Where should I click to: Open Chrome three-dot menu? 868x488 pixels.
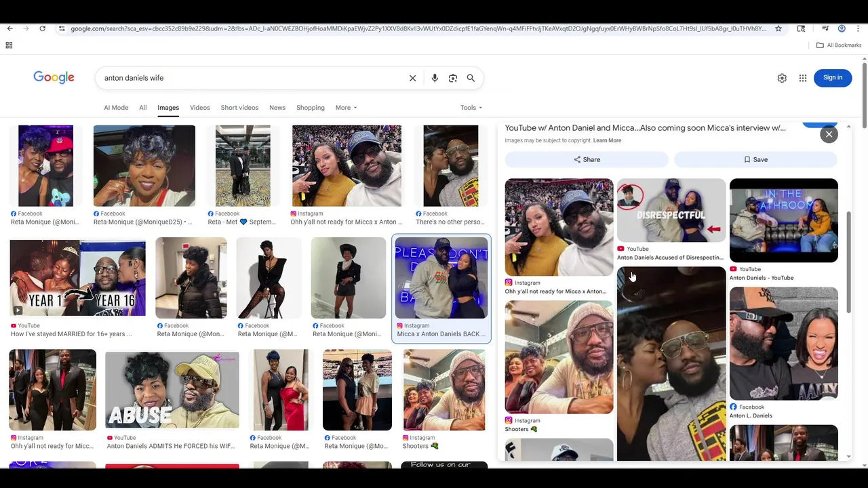[x=858, y=28]
